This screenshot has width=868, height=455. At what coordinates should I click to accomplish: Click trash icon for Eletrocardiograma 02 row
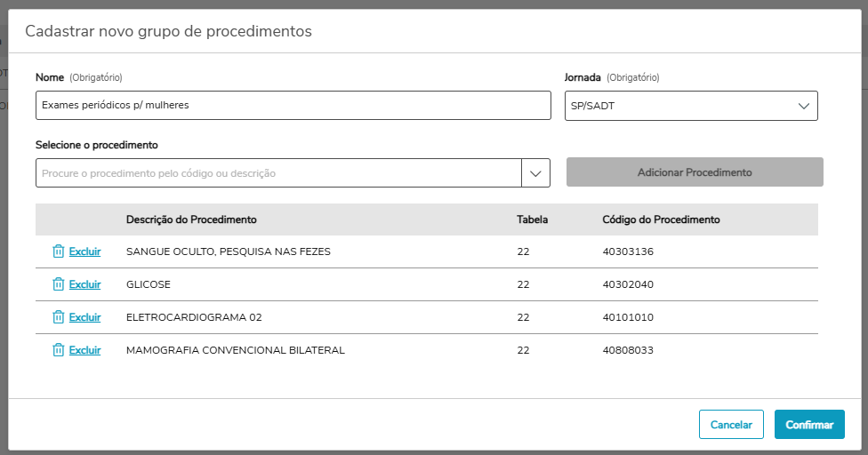(x=58, y=317)
